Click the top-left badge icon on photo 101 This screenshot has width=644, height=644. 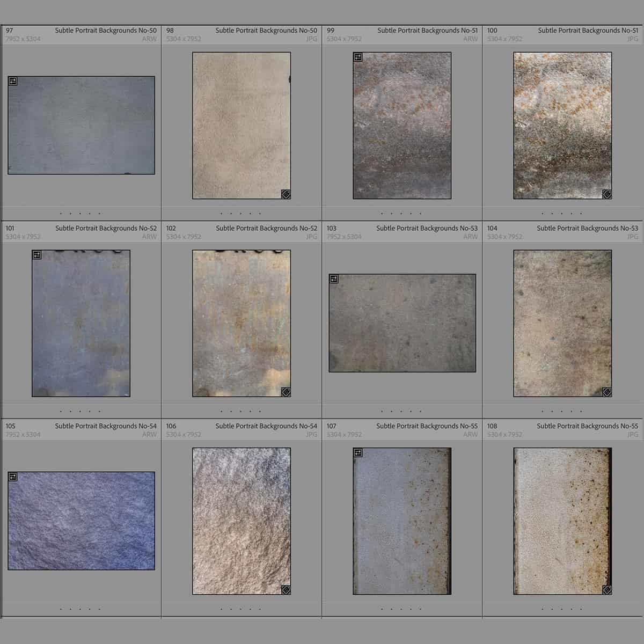[37, 255]
